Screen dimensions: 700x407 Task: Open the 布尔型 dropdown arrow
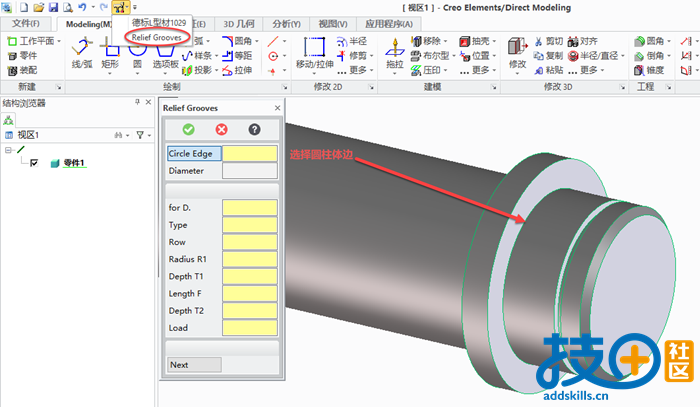tap(453, 56)
